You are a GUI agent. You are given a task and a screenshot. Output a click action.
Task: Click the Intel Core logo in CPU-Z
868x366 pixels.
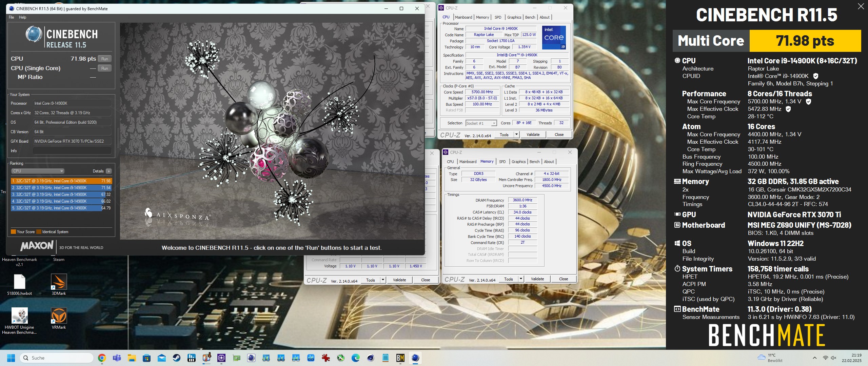coord(554,37)
